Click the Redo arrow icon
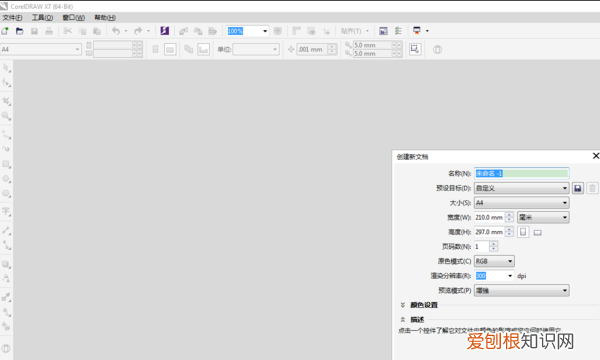The width and height of the screenshot is (600, 360). point(138,31)
